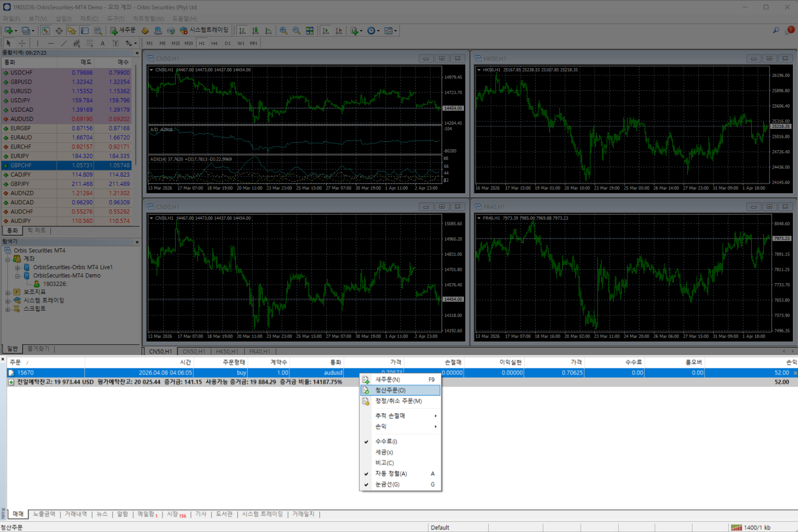The width and height of the screenshot is (798, 532).
Task: Open the HK50,H1 chart tab
Action: tap(227, 352)
